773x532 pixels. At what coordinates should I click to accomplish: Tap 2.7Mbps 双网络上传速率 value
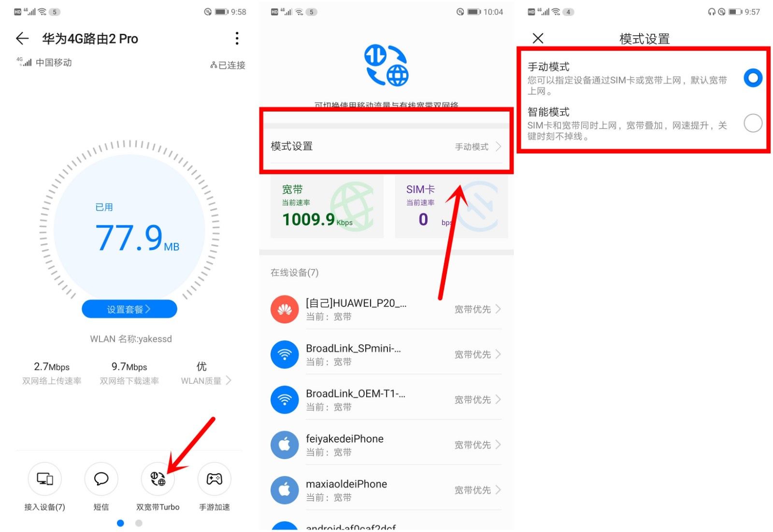(x=52, y=367)
